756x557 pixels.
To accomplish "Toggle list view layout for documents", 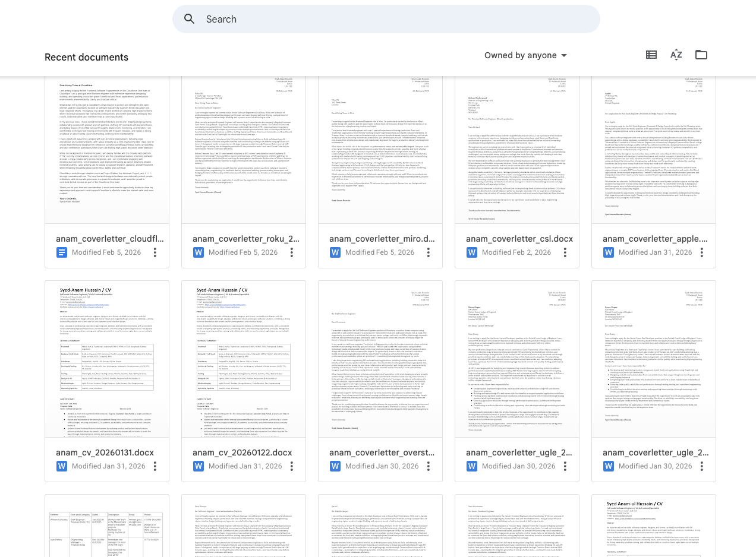I will click(x=651, y=54).
